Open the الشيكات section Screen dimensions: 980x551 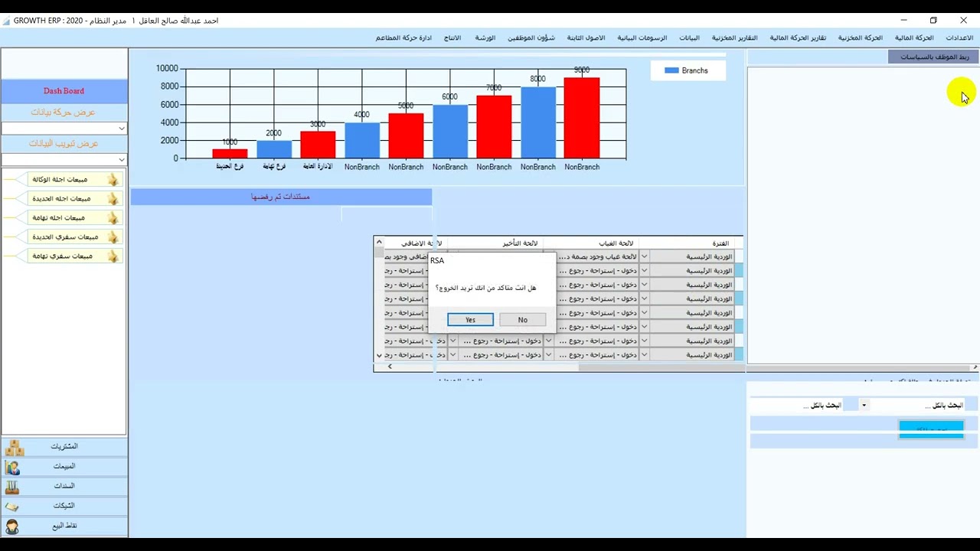tap(64, 506)
